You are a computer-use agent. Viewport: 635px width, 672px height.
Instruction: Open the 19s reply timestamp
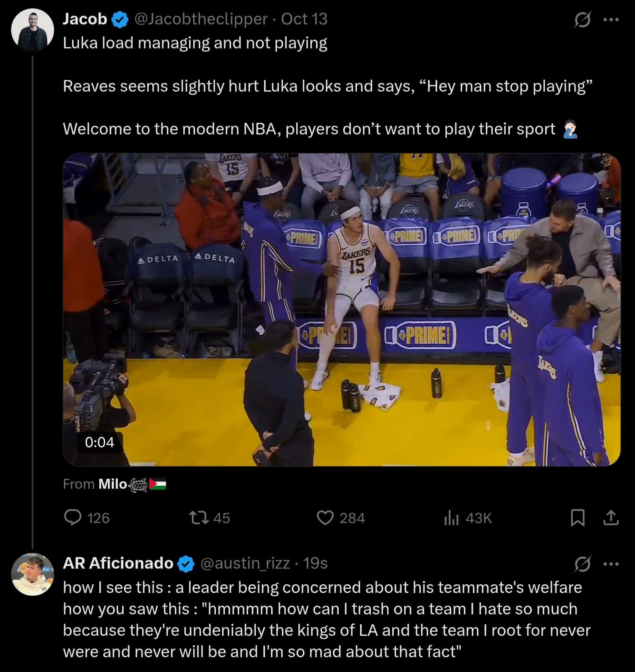click(315, 563)
